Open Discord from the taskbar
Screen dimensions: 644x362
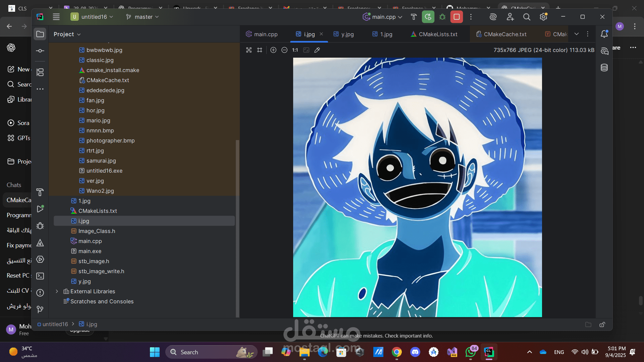coord(415,352)
